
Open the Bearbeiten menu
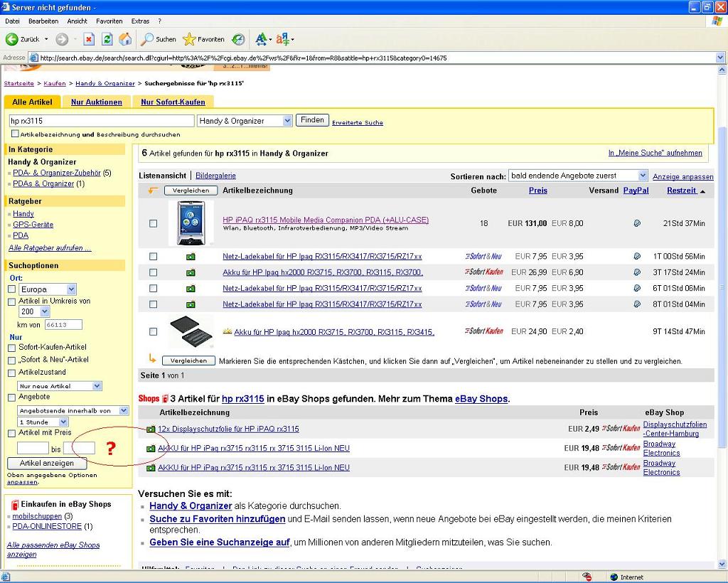[x=43, y=21]
